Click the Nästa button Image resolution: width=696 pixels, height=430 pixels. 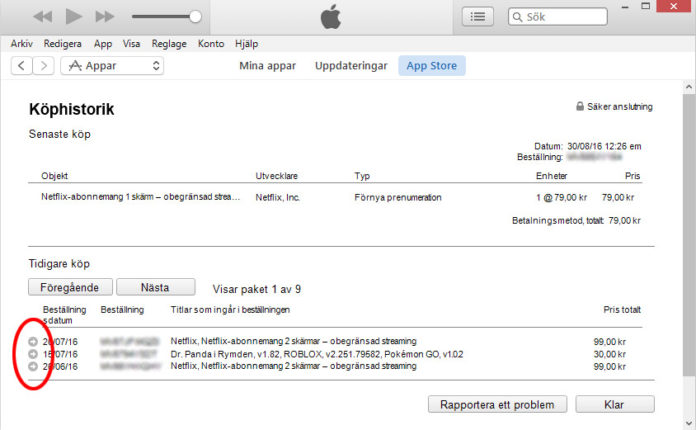point(155,287)
